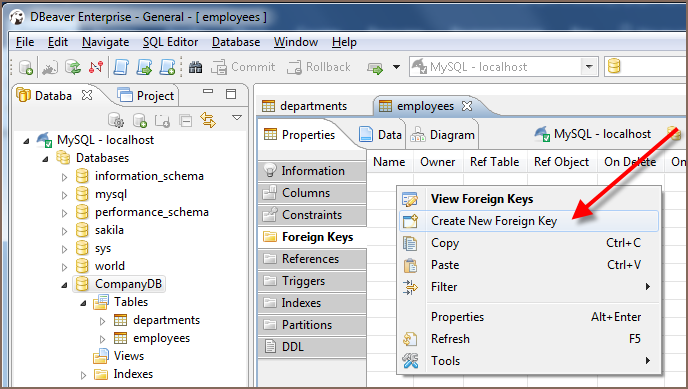This screenshot has width=688, height=389.
Task: Click the Commit toolbar button
Action: (x=243, y=67)
